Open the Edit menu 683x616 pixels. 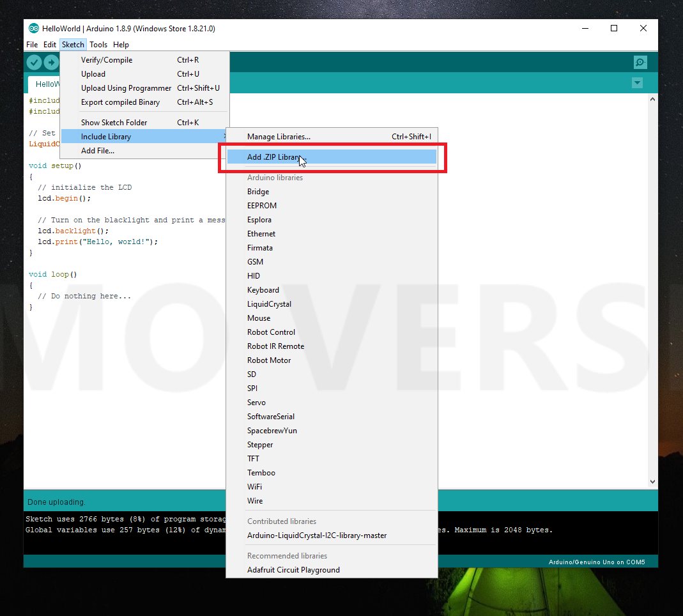point(50,45)
